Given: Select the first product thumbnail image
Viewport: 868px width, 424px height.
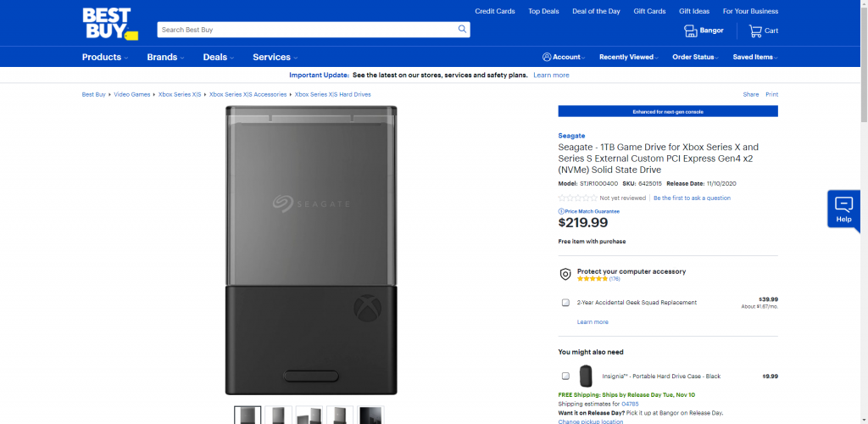Looking at the screenshot, I should click(248, 416).
